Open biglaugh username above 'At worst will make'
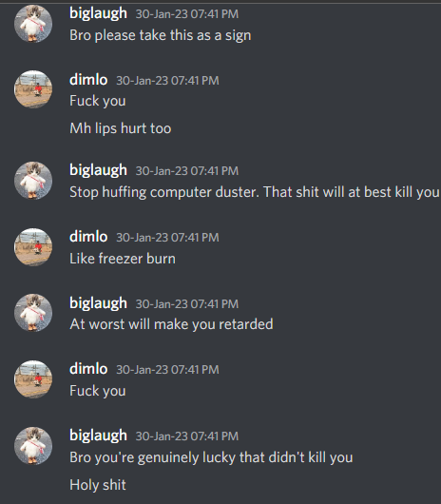Image resolution: width=441 pixels, height=504 pixels. 98,303
